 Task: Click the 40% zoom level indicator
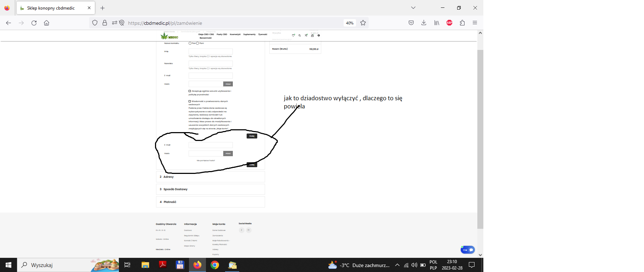tap(350, 23)
